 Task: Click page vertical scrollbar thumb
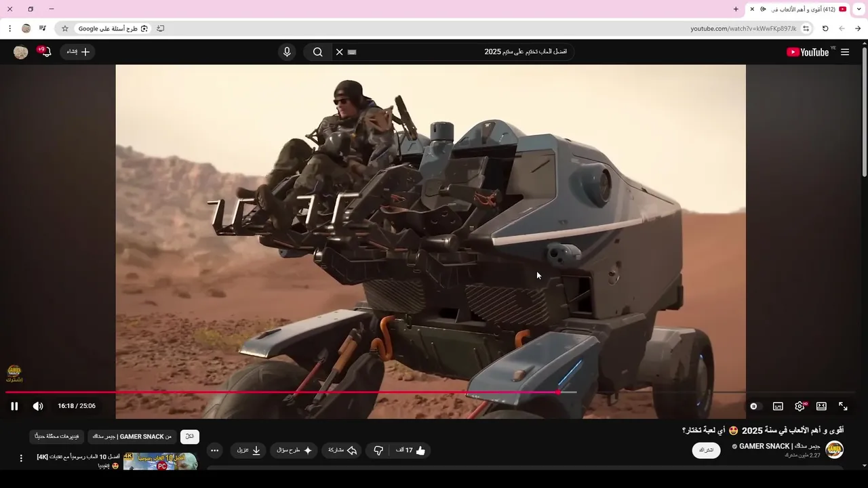pos(864,112)
